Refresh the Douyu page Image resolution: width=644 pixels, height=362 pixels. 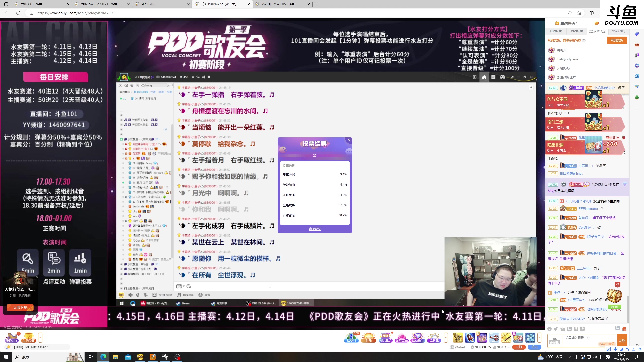click(18, 13)
